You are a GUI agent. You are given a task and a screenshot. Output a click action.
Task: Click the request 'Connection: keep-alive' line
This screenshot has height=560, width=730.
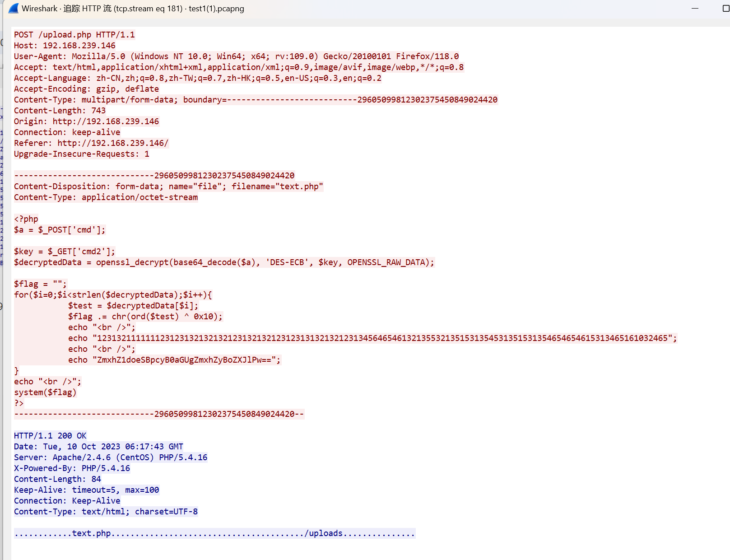pyautogui.click(x=67, y=132)
